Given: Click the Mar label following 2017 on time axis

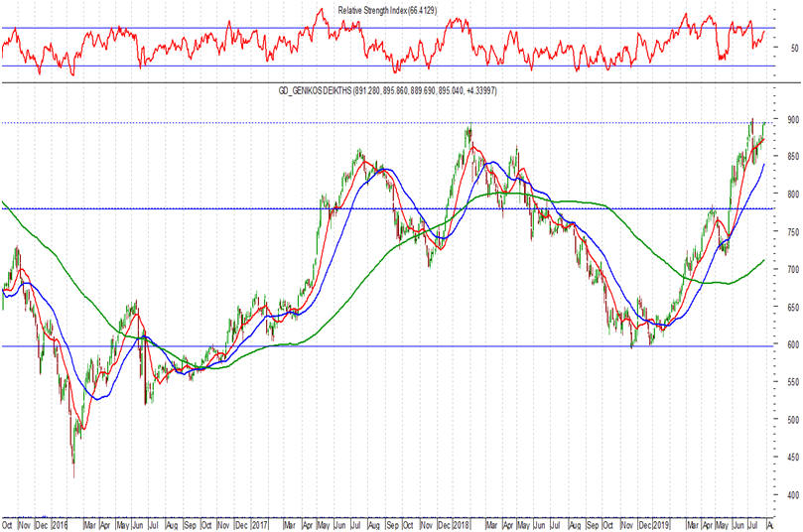Looking at the screenshot, I should click(x=290, y=525).
